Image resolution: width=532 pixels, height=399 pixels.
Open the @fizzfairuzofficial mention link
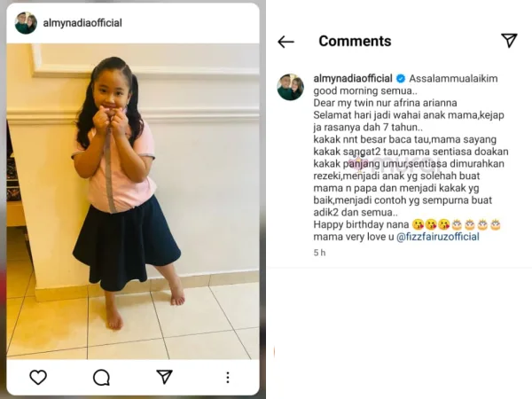pyautogui.click(x=438, y=237)
